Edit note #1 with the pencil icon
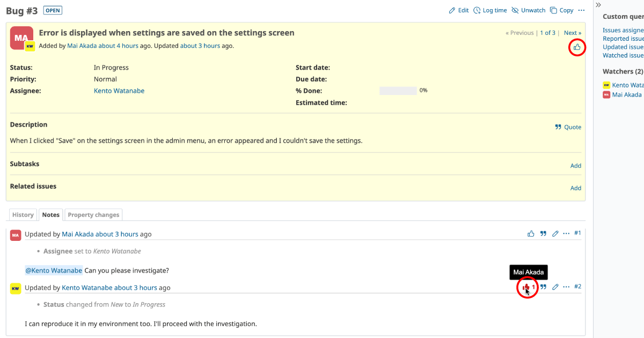Screen dimensions: 644x338 click(x=555, y=233)
